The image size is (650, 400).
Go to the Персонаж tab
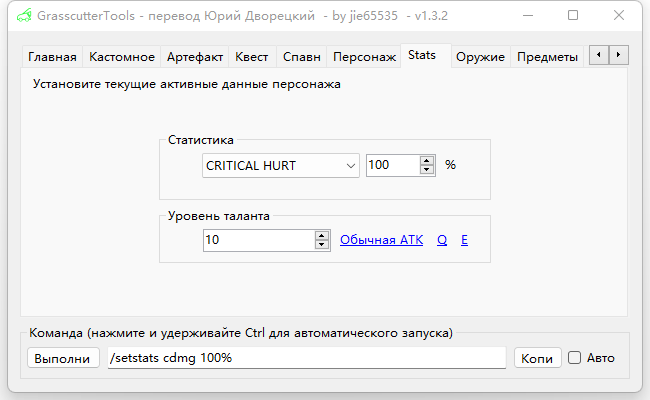364,57
